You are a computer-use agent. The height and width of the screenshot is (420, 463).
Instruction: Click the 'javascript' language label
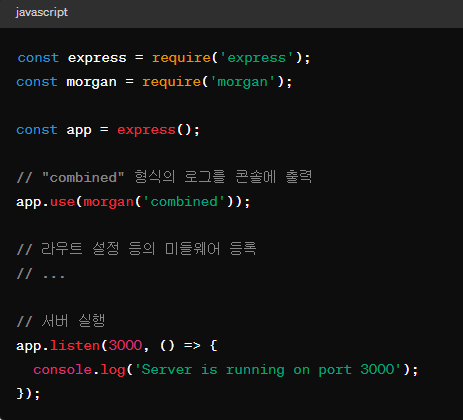click(x=42, y=13)
